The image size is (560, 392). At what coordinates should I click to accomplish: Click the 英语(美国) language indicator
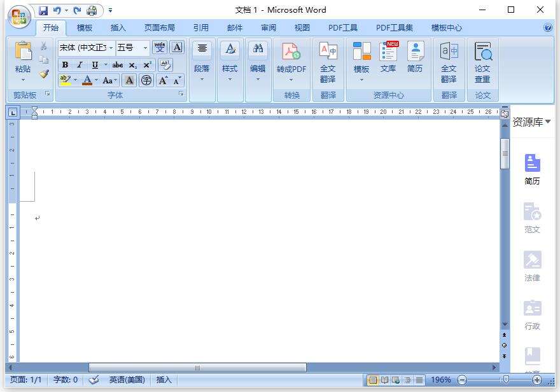tap(127, 380)
